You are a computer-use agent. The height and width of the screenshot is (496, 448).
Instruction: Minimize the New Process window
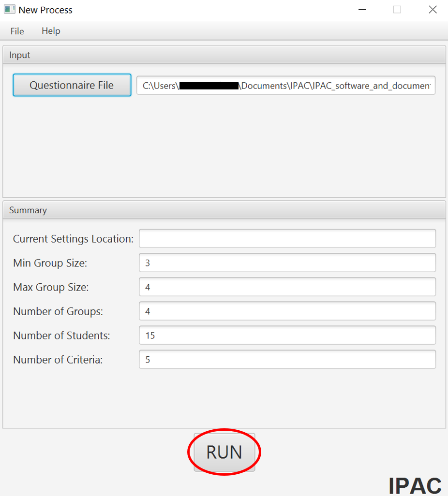click(x=362, y=9)
